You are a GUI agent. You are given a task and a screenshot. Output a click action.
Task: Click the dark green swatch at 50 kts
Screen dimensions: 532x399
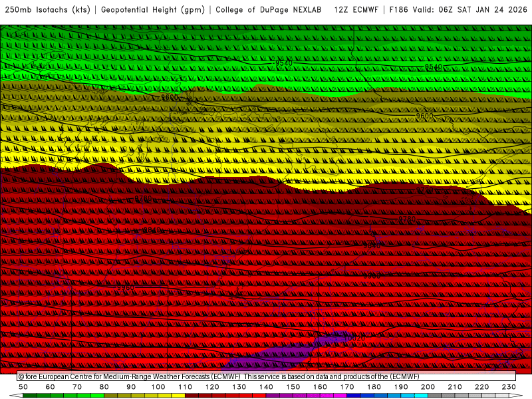(29, 396)
